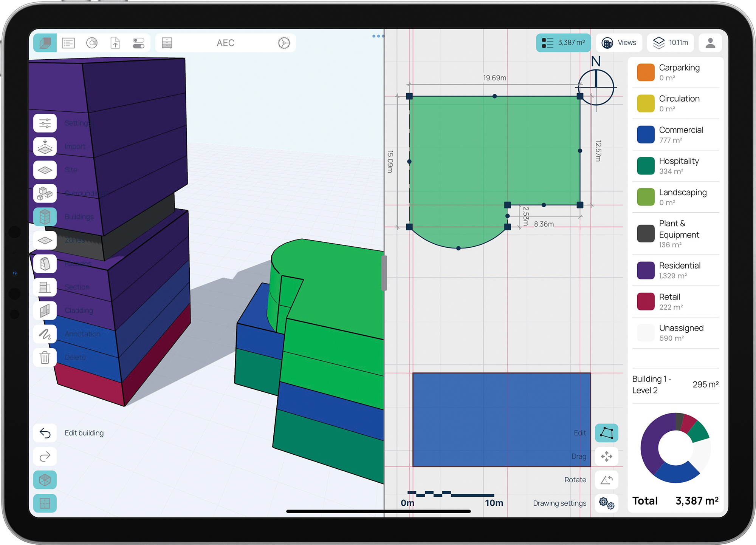Select the Section tool
The width and height of the screenshot is (756, 545).
[45, 287]
